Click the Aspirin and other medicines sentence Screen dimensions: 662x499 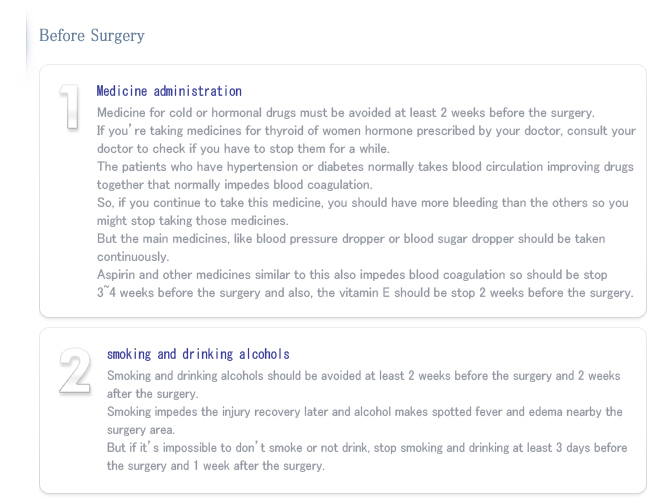pyautogui.click(x=352, y=275)
